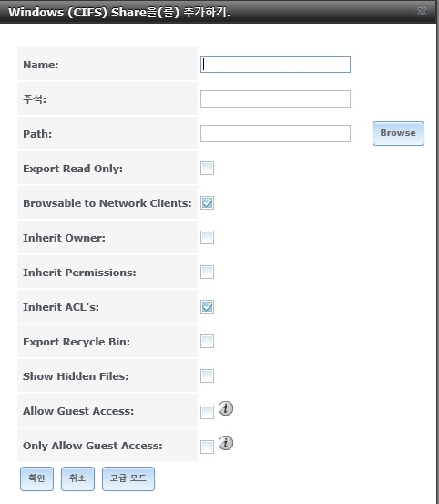Click the 주석 comment input field
Screen dimensions: 439x504
pos(275,98)
